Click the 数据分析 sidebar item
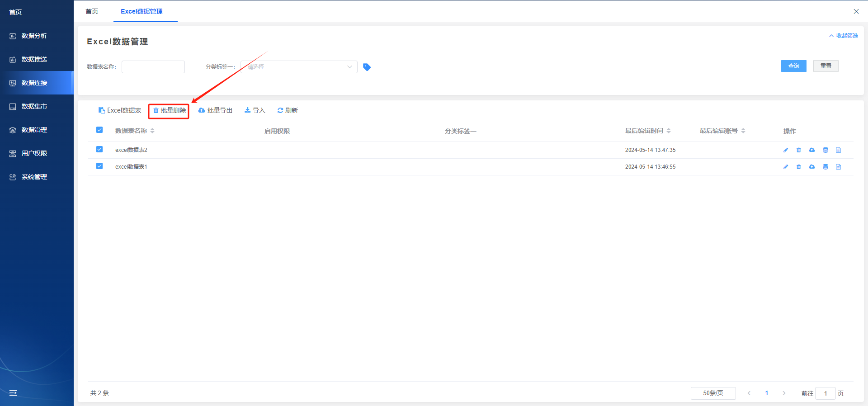This screenshot has width=868, height=406. (37, 36)
